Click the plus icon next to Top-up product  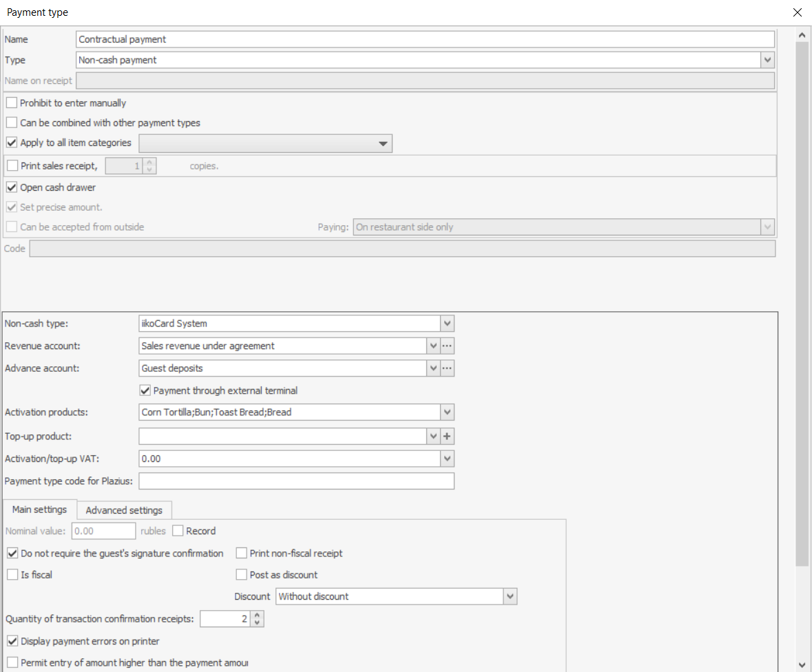(448, 436)
